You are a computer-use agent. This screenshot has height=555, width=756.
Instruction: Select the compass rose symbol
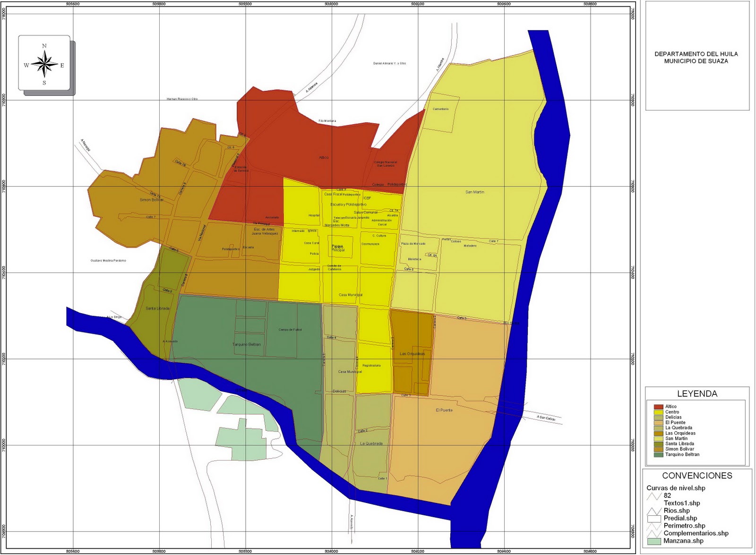click(x=44, y=63)
